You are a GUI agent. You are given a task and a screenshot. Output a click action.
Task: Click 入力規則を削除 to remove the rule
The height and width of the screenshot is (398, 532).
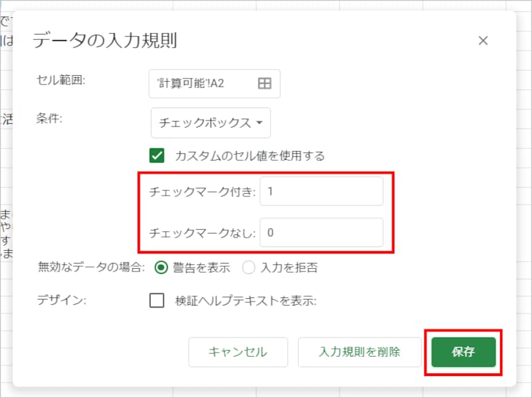coord(360,352)
